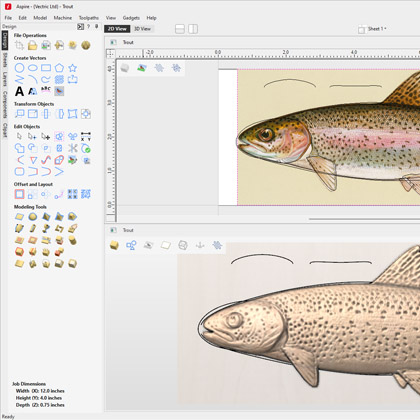Switch to the Layers side tab
The width and height of the screenshot is (420, 420).
click(x=5, y=79)
